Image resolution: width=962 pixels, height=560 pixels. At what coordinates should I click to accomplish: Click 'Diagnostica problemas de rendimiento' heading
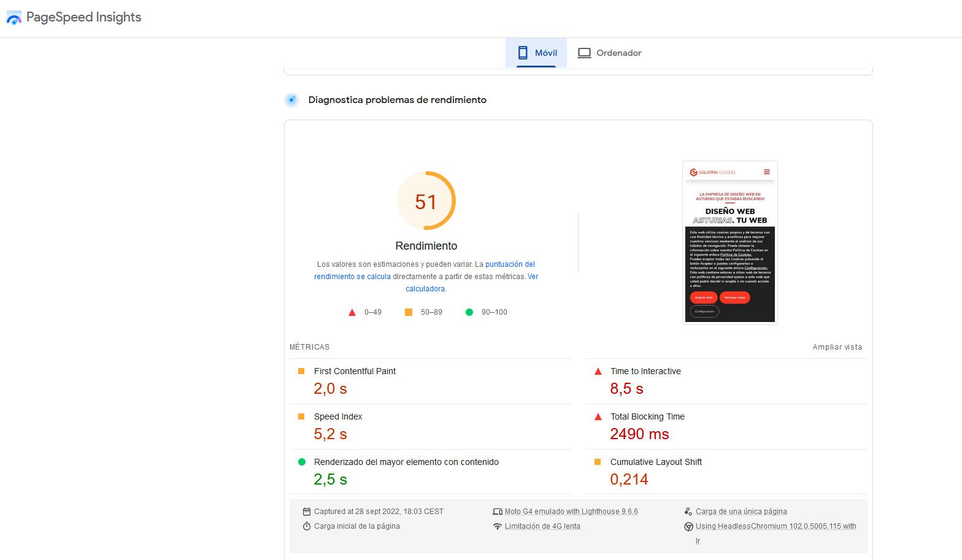coord(398,100)
